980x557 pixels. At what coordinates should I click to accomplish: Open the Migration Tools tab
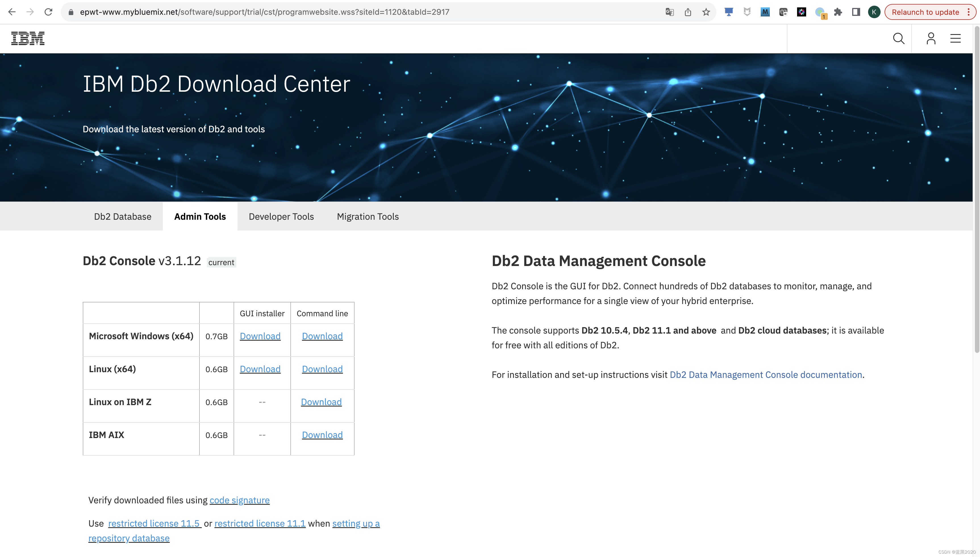pos(368,217)
